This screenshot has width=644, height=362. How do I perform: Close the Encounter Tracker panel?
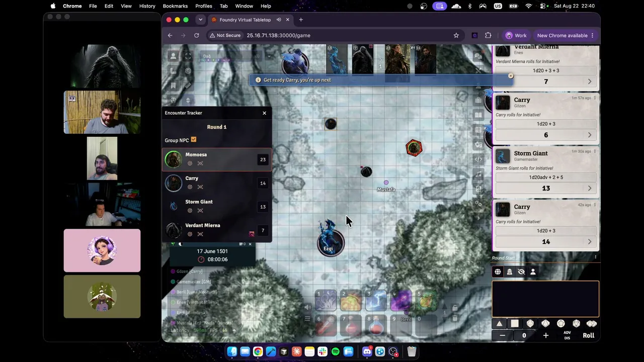click(x=264, y=113)
